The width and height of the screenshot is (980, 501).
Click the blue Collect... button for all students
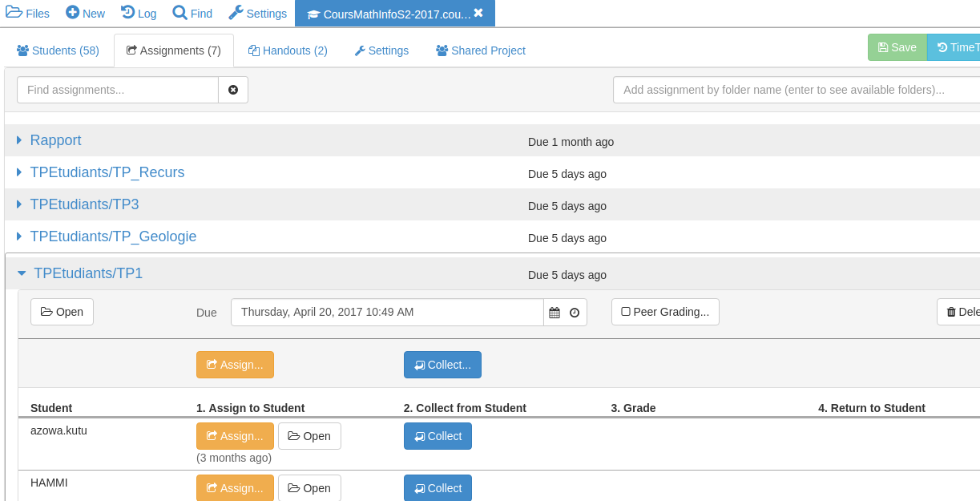(442, 365)
